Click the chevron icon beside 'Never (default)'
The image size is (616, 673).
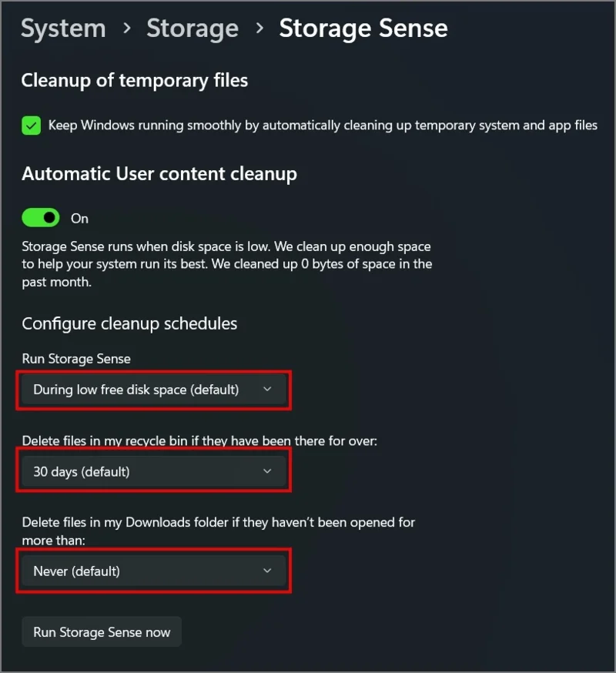[x=267, y=571]
